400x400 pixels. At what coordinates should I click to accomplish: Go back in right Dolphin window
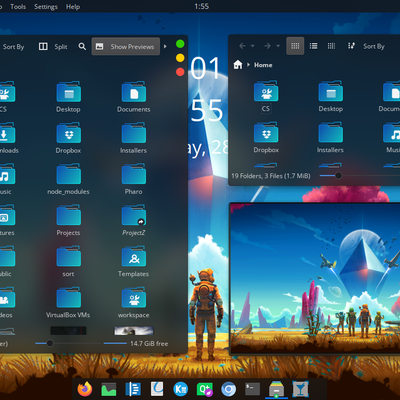click(x=242, y=46)
